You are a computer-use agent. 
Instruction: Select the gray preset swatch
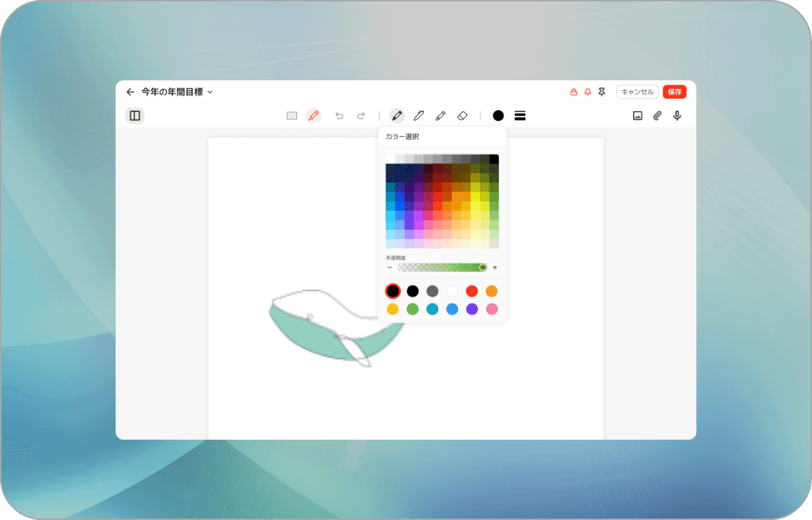tap(432, 291)
